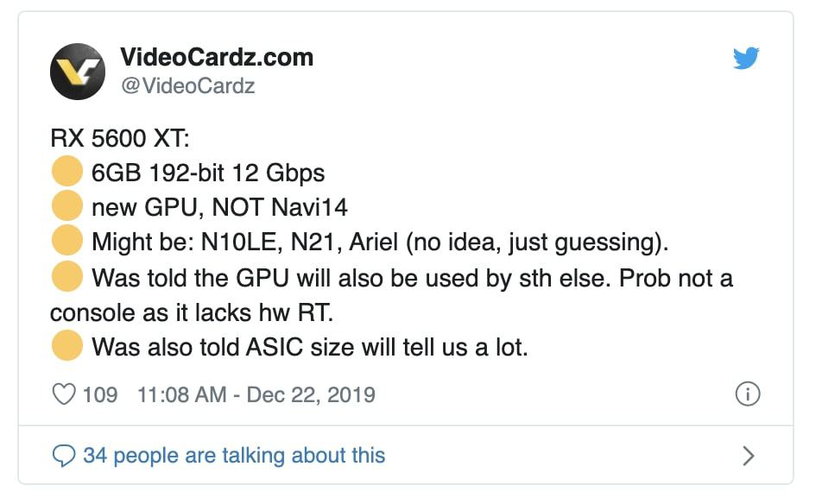This screenshot has width=822, height=504.
Task: Click the Twitter bird logo
Action: point(746,59)
